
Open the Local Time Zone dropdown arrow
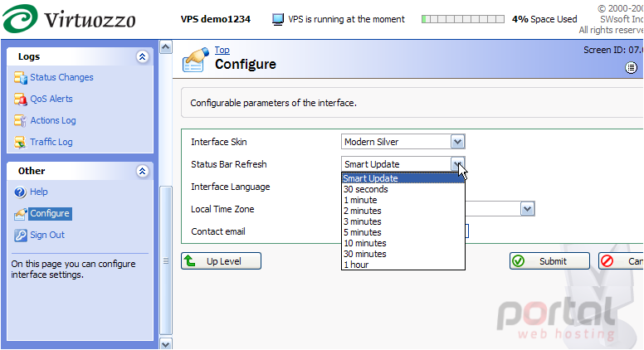click(527, 209)
